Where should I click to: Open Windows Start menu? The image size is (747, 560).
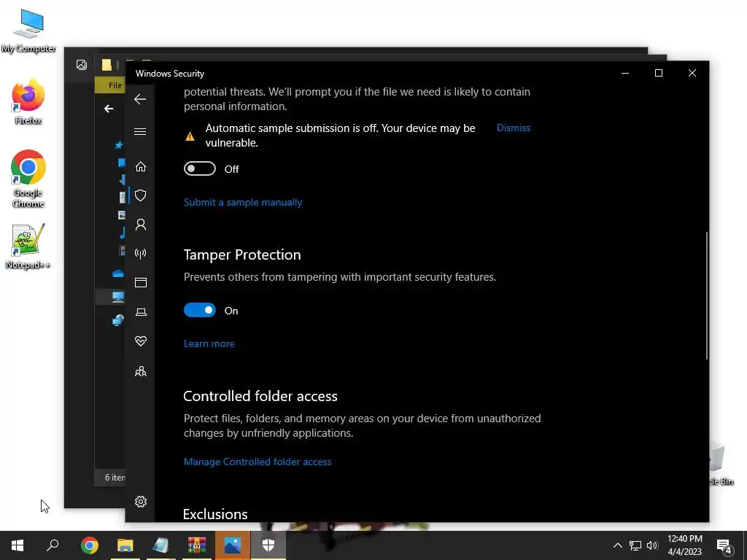pos(18,545)
